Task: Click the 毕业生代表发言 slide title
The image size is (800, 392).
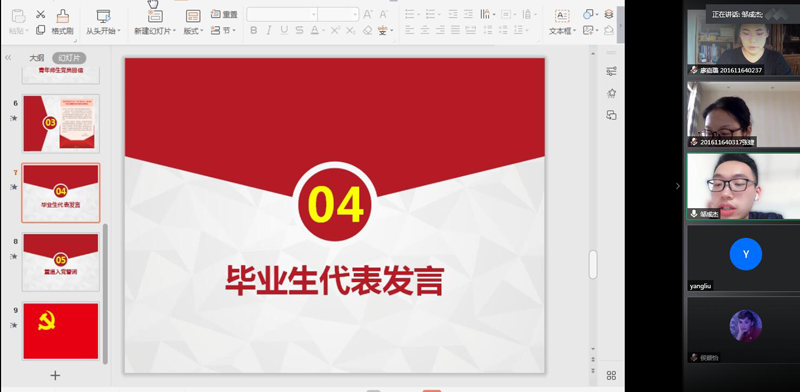Action: coord(335,280)
